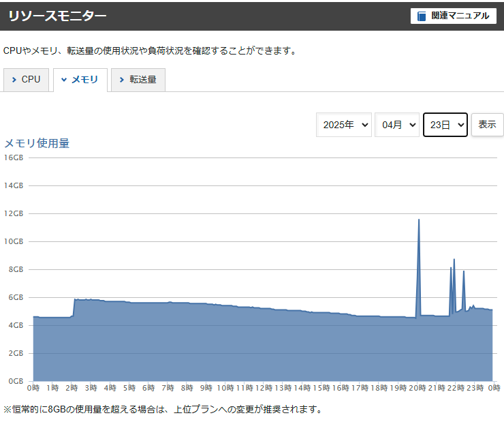
Task: Select the メモリ tab
Action: (80, 80)
